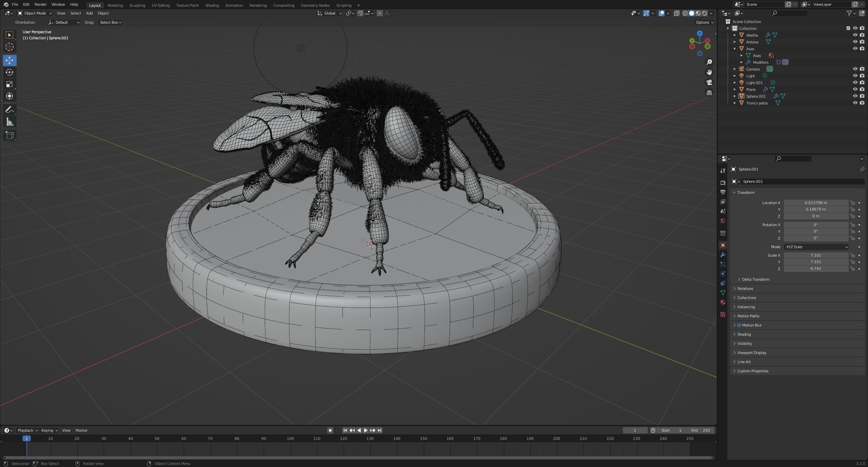Screen dimensions: 868x467
Task: Hide the Abelha object in viewport
Action: [855, 35]
